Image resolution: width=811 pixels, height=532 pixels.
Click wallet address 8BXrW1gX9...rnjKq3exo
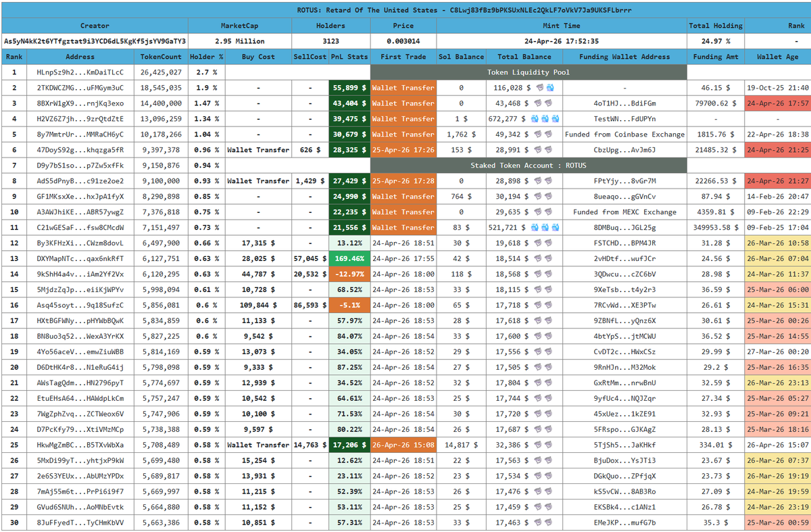(80, 103)
